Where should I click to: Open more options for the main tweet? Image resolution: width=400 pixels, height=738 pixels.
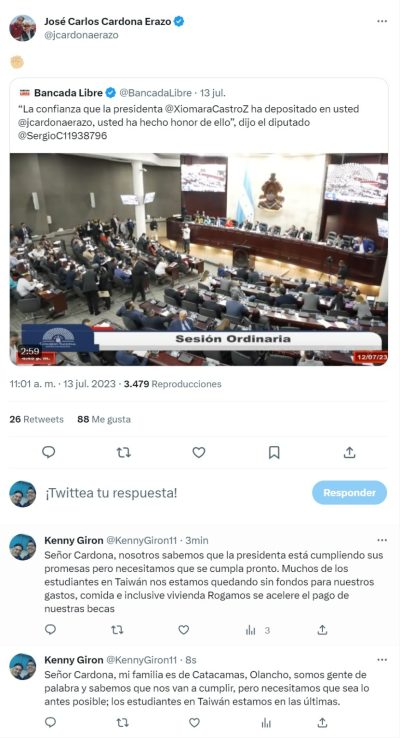pos(382,21)
